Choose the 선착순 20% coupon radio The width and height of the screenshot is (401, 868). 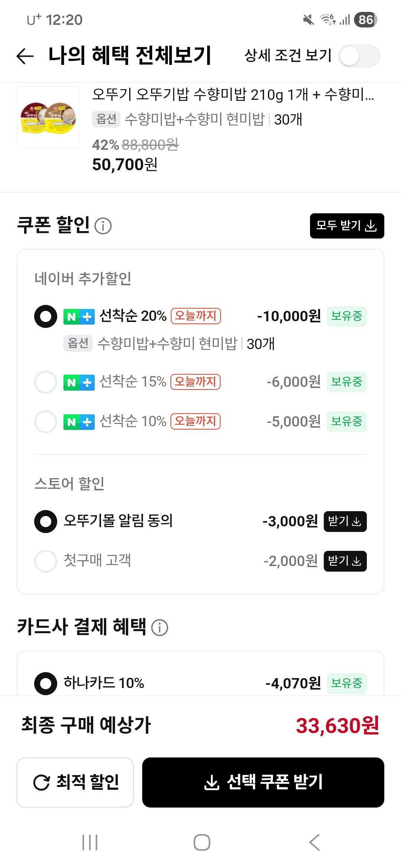[x=46, y=316]
